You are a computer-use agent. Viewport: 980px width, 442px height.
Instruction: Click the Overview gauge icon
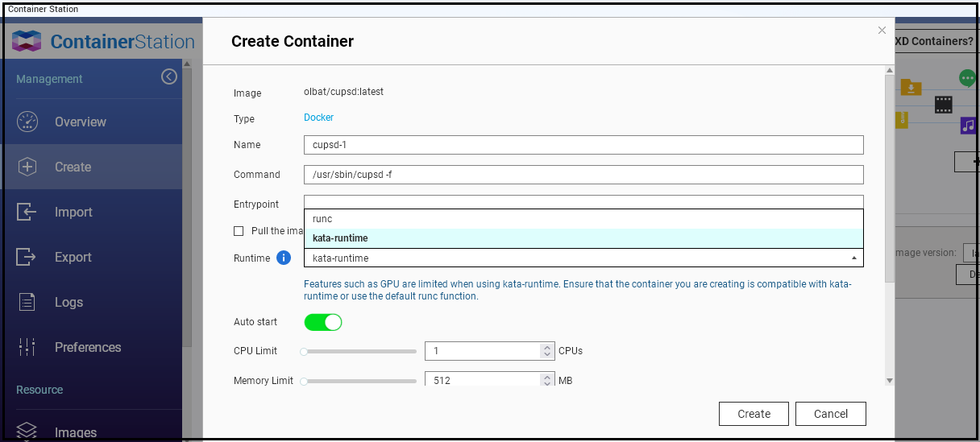pos(27,122)
